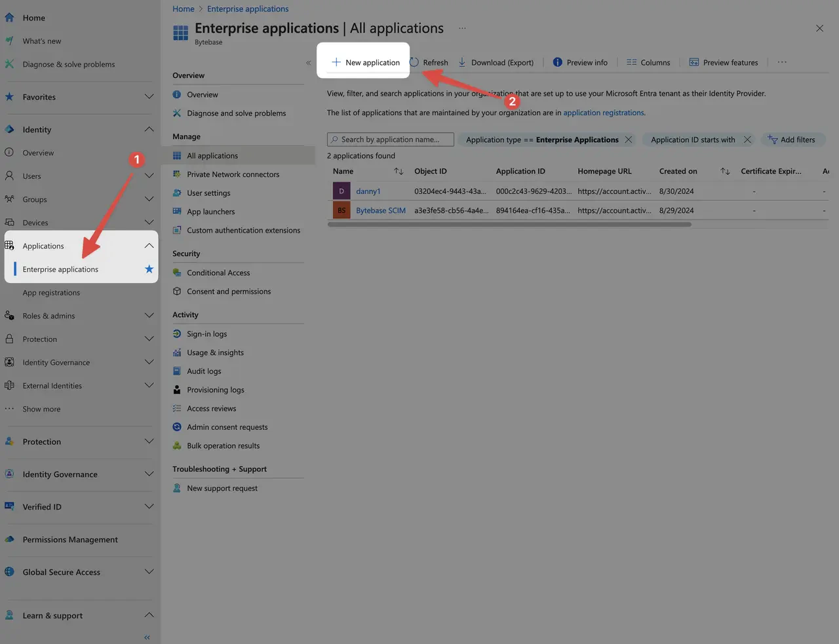View the Sign-in logs
Image resolution: width=839 pixels, height=644 pixels.
coord(208,333)
